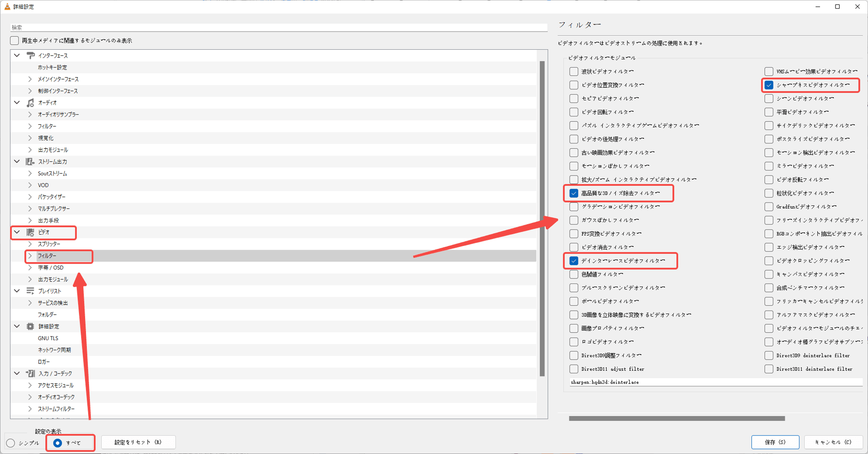Enable the セピアビデオフィルター checkbox
Viewport: 868px width, 454px height.
[574, 99]
